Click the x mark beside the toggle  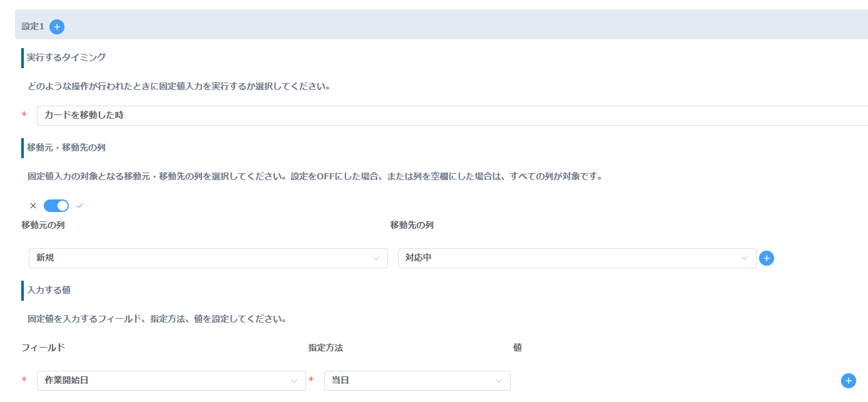33,206
